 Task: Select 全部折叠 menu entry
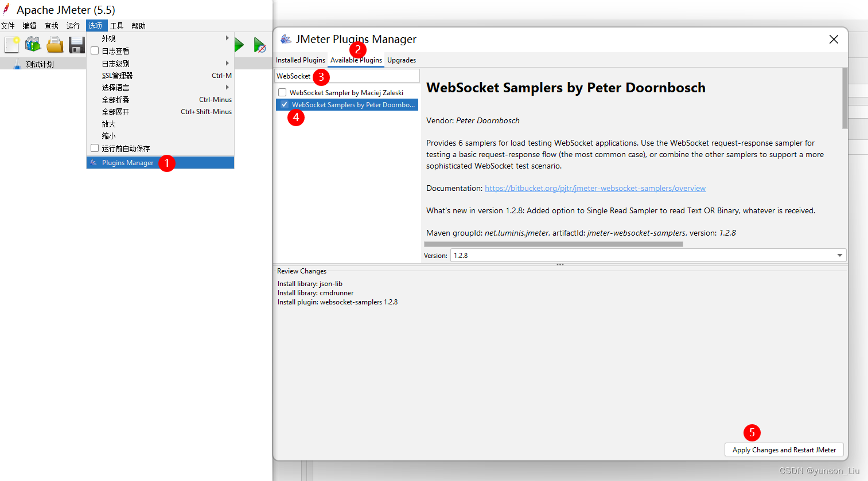pyautogui.click(x=160, y=99)
